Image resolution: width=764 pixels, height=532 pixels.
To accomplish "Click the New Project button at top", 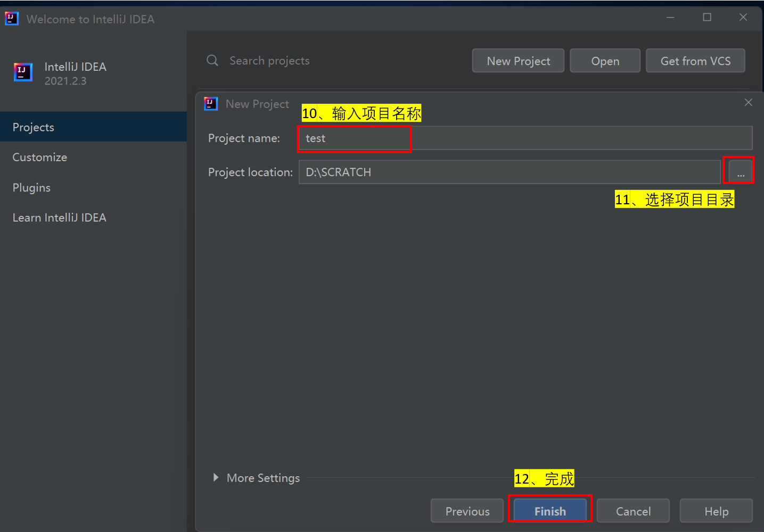I will point(518,61).
